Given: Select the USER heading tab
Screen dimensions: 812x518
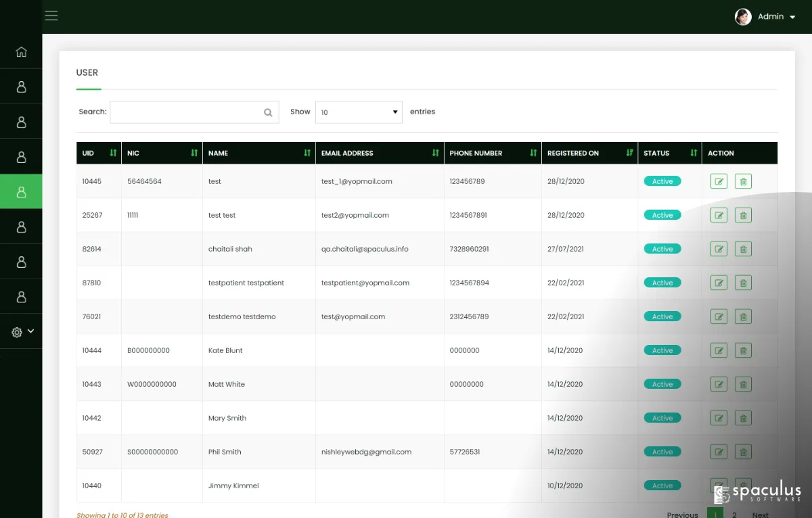Looking at the screenshot, I should pyautogui.click(x=87, y=72).
